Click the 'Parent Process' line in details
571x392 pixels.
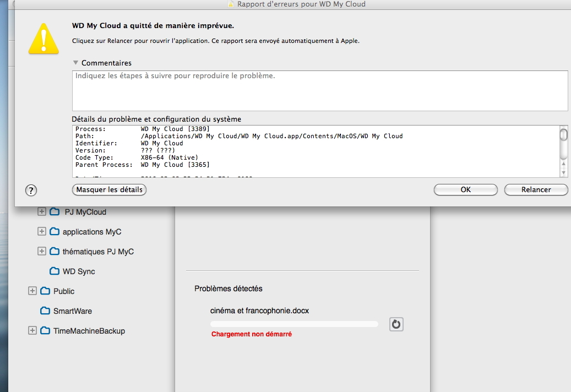143,165
